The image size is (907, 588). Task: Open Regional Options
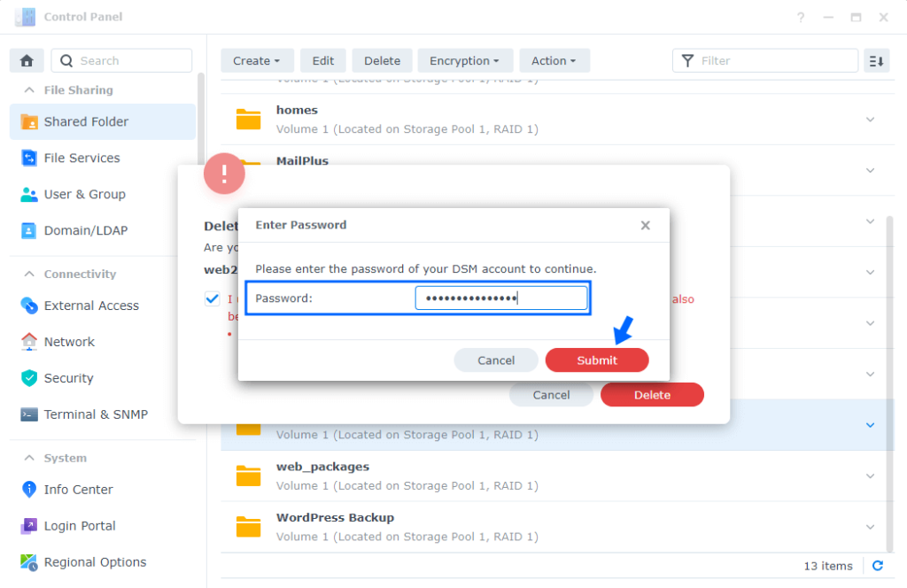pyautogui.click(x=92, y=561)
